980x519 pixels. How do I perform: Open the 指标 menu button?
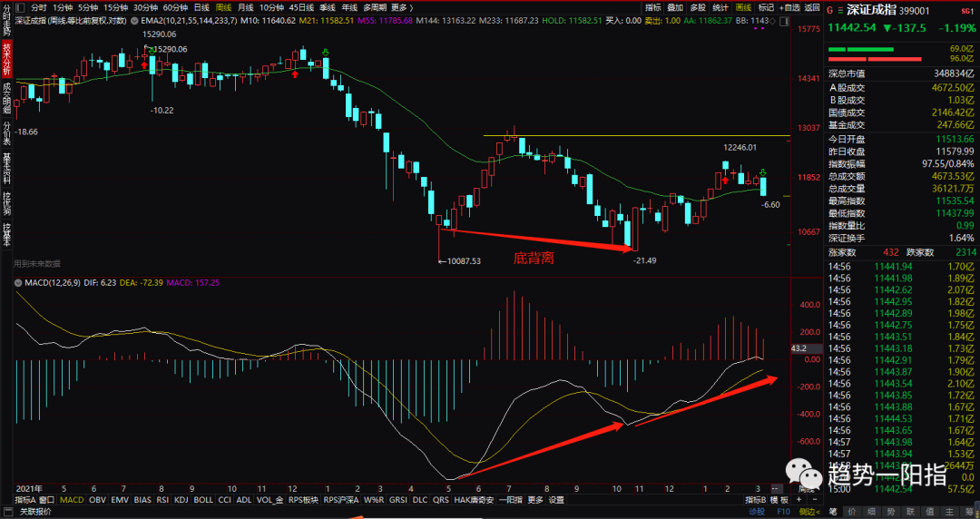pos(653,7)
